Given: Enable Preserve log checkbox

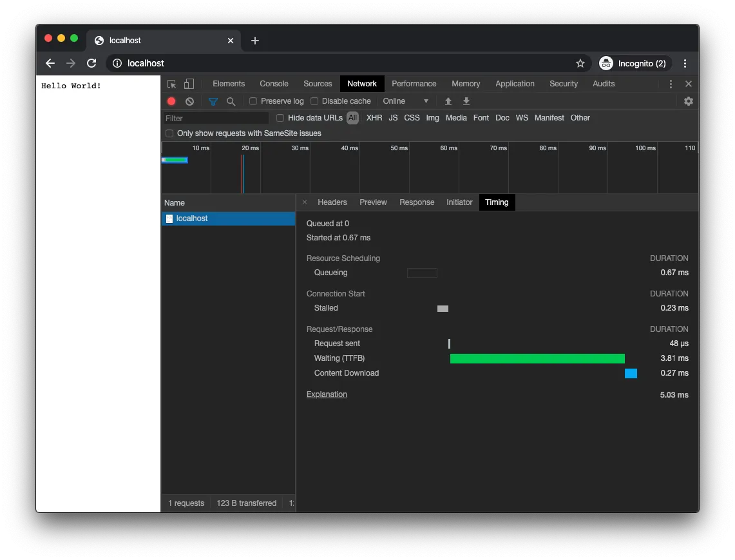Looking at the screenshot, I should pyautogui.click(x=253, y=101).
